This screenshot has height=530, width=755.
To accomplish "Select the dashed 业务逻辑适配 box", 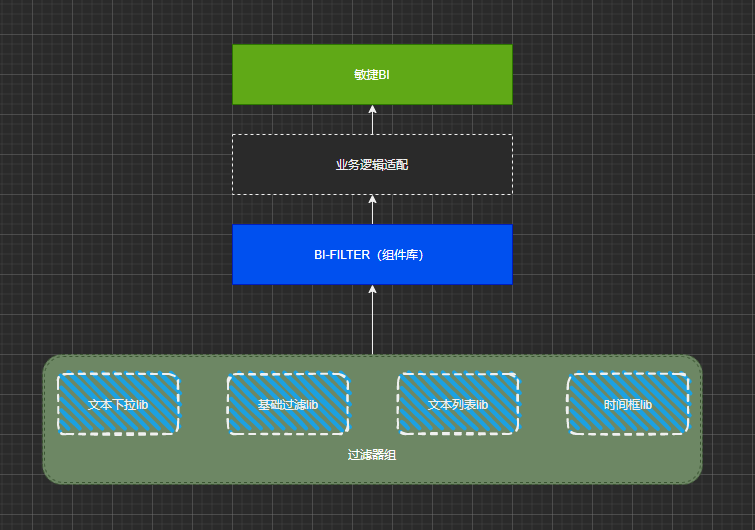I will tap(372, 164).
